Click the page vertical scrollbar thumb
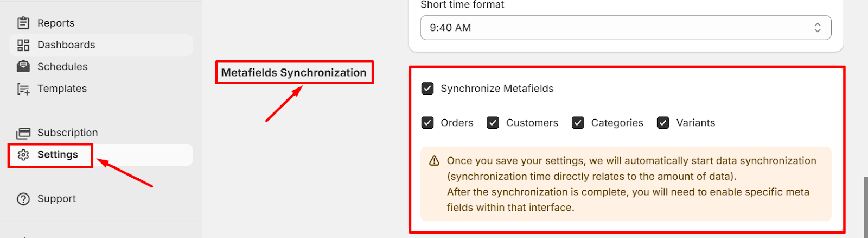 (x=865, y=206)
